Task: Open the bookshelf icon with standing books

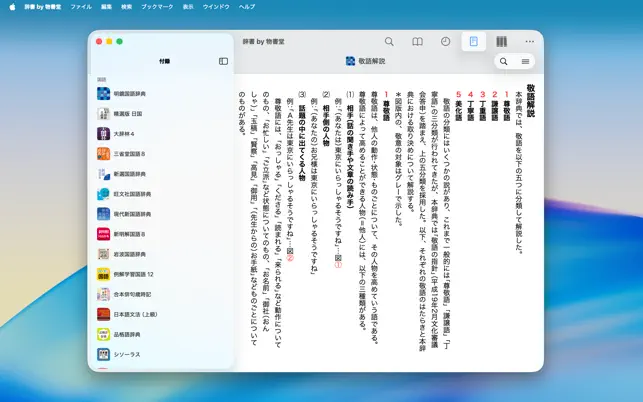Action: pyautogui.click(x=502, y=41)
